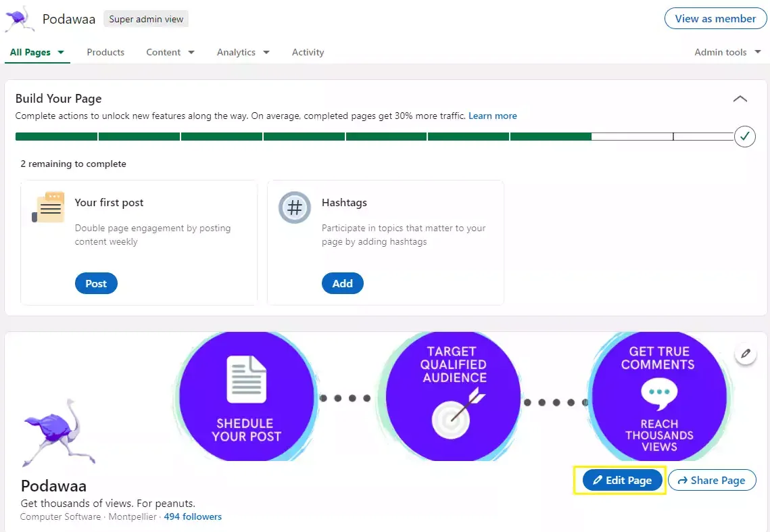Open the 494 followers link
Screen dimensions: 770x532
[193, 516]
